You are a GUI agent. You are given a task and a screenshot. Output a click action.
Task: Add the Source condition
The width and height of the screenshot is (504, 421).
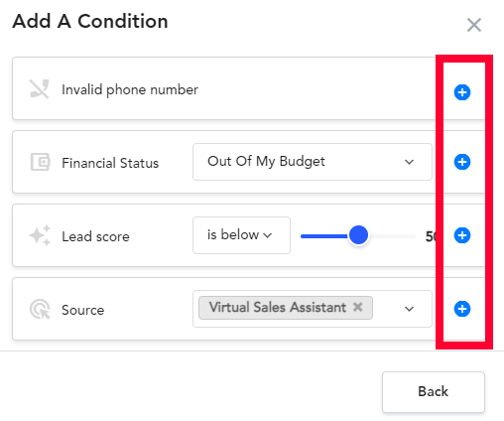click(x=462, y=309)
